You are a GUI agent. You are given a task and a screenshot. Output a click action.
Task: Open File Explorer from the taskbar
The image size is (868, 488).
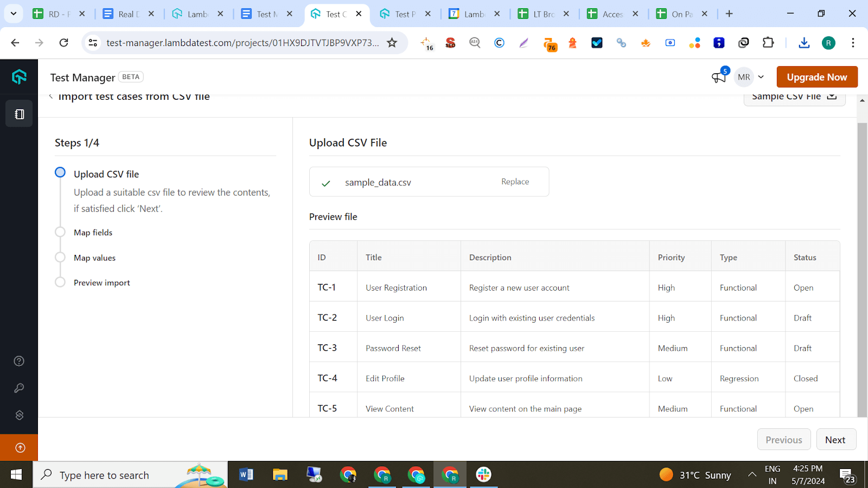280,475
